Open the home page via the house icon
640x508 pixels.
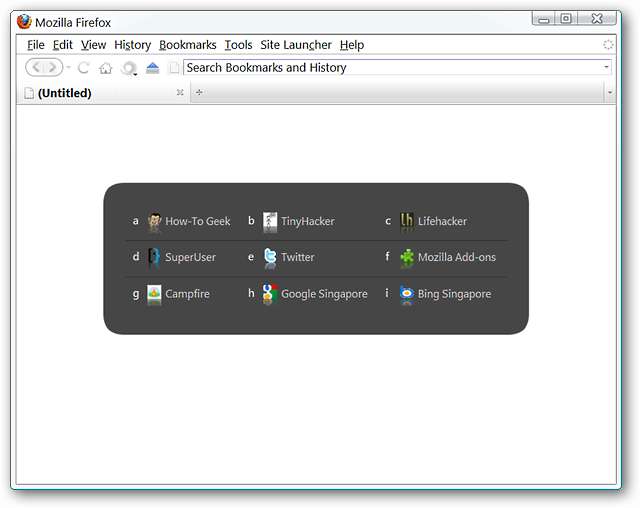click(x=106, y=68)
